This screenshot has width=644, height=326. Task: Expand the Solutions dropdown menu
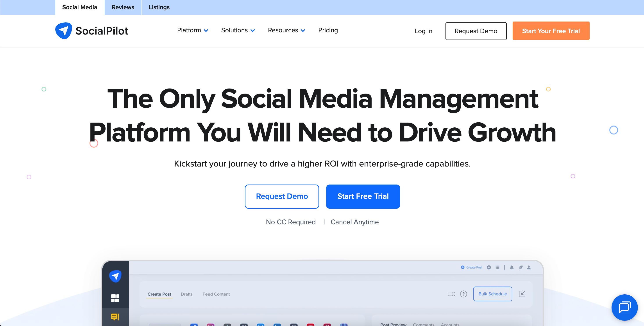238,30
